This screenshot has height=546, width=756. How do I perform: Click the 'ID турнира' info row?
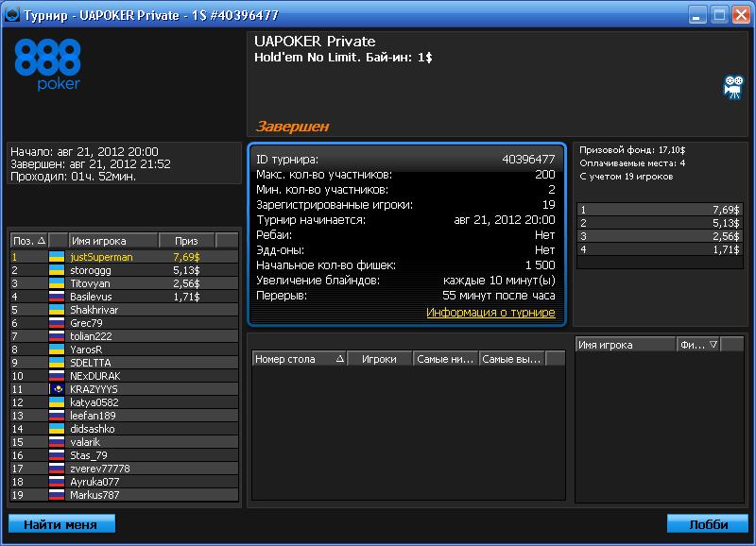pos(405,159)
